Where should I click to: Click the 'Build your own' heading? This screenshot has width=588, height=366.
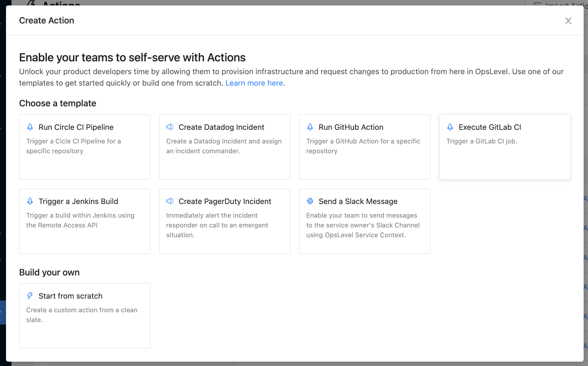(49, 272)
